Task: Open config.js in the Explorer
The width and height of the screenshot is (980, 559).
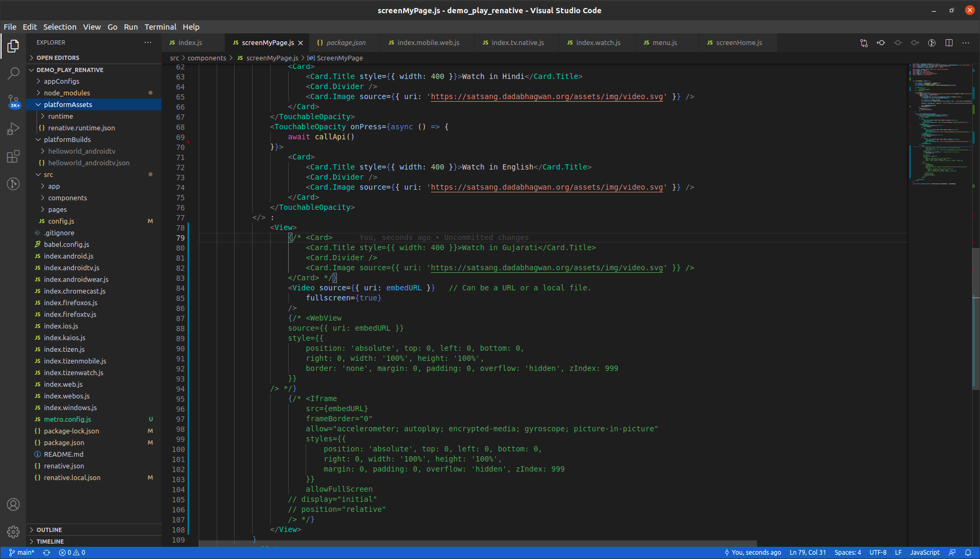Action: (x=94, y=221)
